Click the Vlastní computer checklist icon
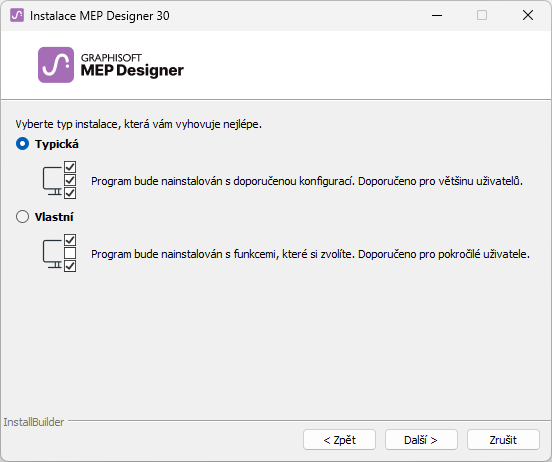 [59, 253]
